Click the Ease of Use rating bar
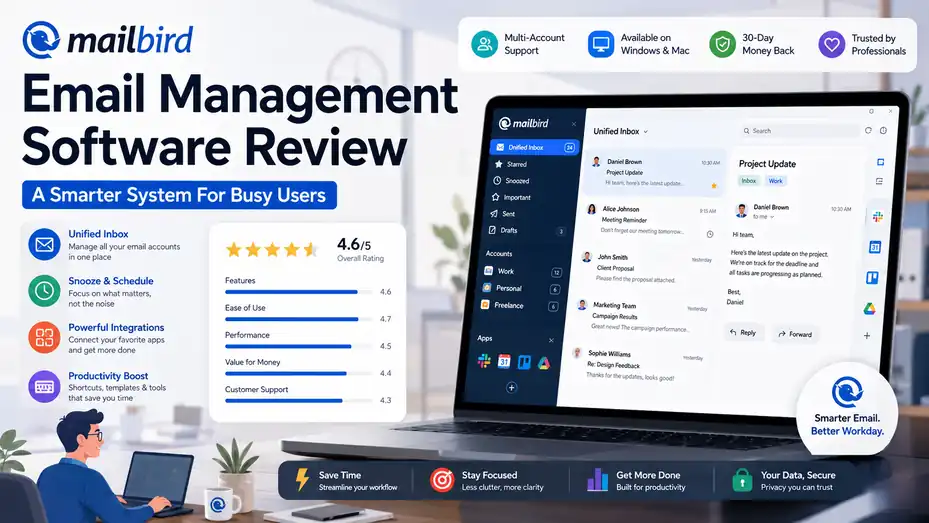 (299, 319)
